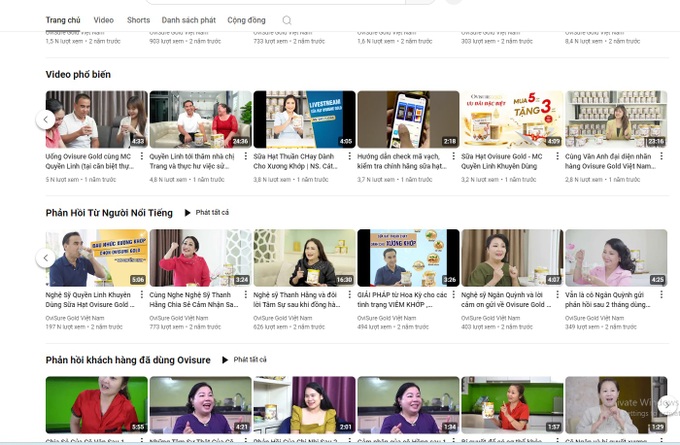
Task: Switch to the Video tab
Action: 104,20
